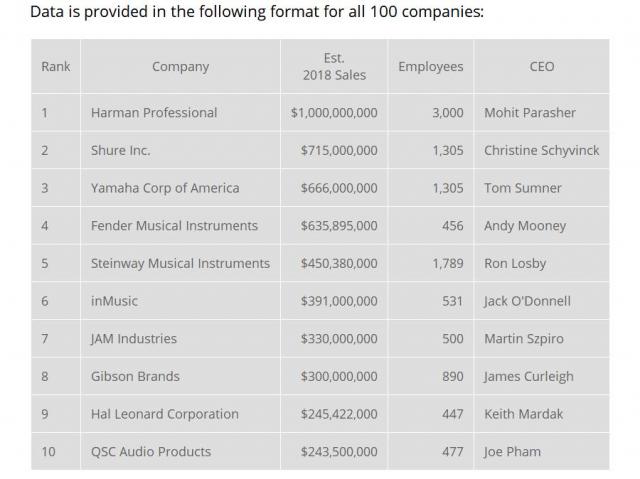
Task: Click the Employees column header
Action: point(430,67)
